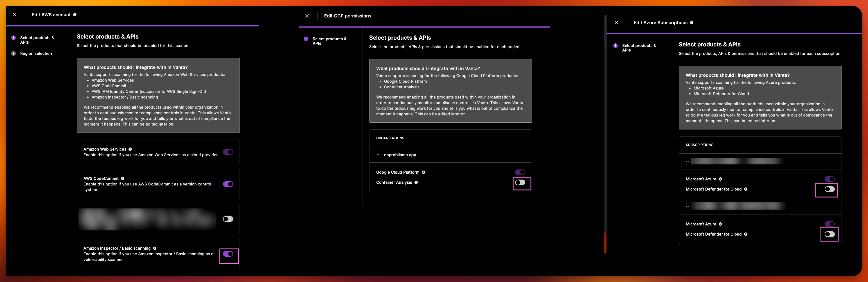Disable the AWS CodeCommit toggle
This screenshot has height=282, width=868.
click(x=228, y=184)
